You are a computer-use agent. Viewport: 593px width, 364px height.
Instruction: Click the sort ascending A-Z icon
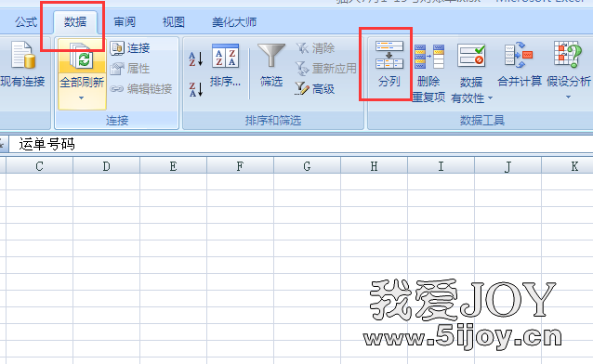coord(196,58)
